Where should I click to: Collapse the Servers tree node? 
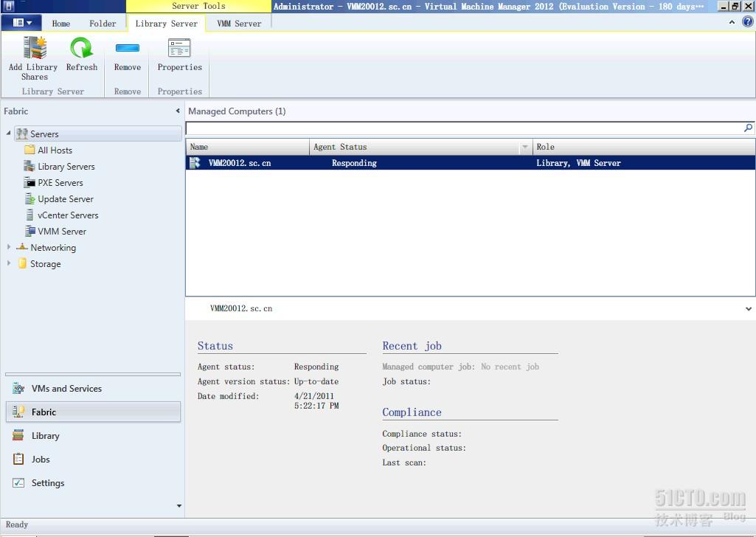click(x=8, y=133)
